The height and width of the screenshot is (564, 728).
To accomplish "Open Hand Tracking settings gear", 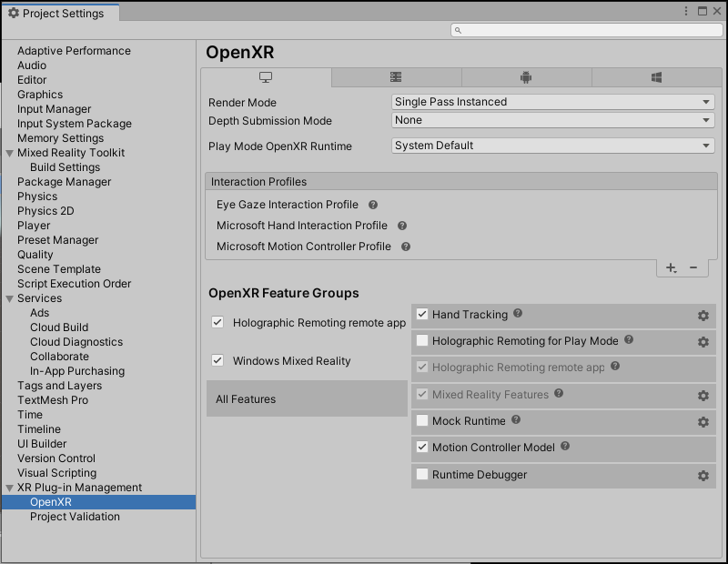I will tap(703, 316).
